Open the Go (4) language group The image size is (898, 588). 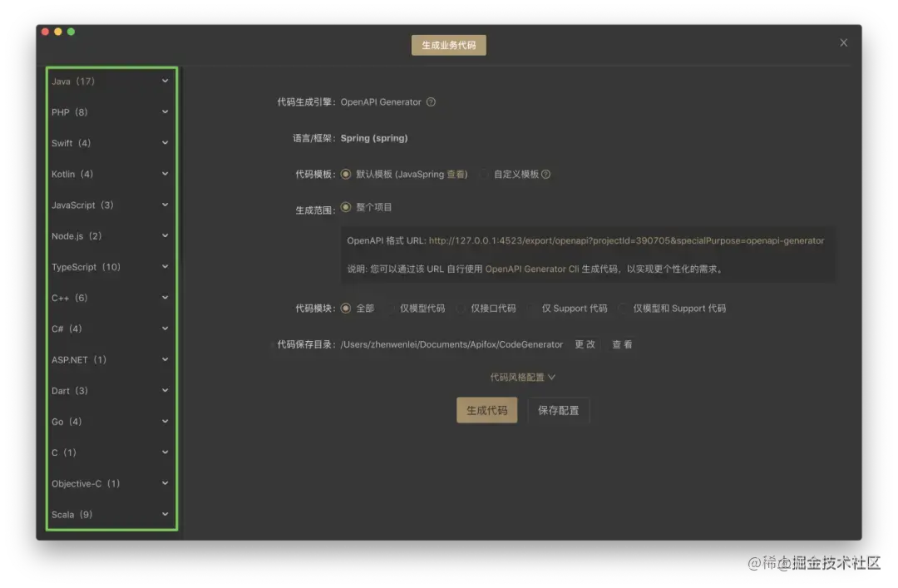(x=111, y=421)
